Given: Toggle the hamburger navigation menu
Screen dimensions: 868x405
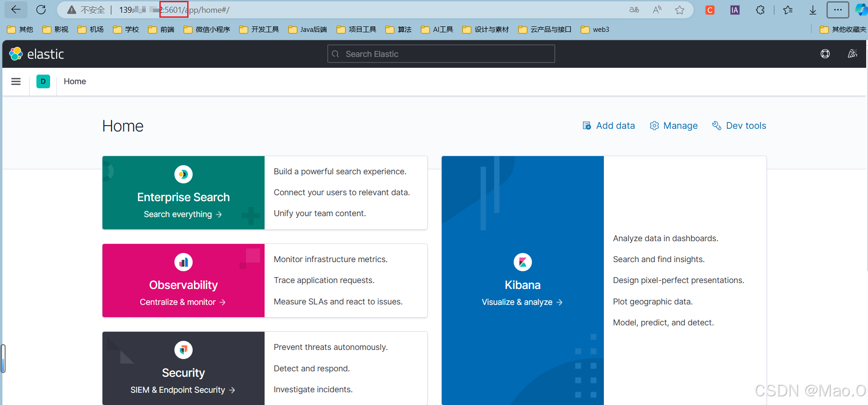Looking at the screenshot, I should (x=16, y=81).
